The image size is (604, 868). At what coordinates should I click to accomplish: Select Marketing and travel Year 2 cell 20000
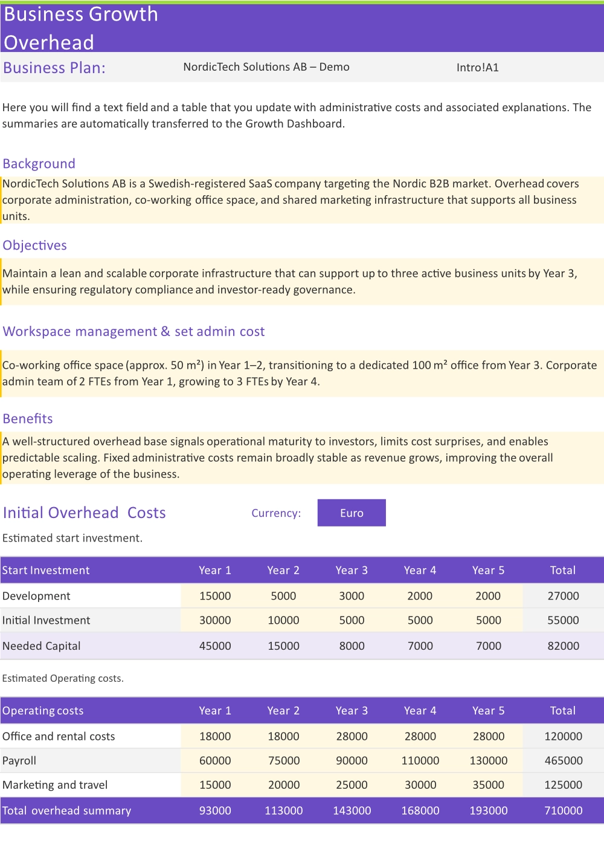pyautogui.click(x=283, y=785)
